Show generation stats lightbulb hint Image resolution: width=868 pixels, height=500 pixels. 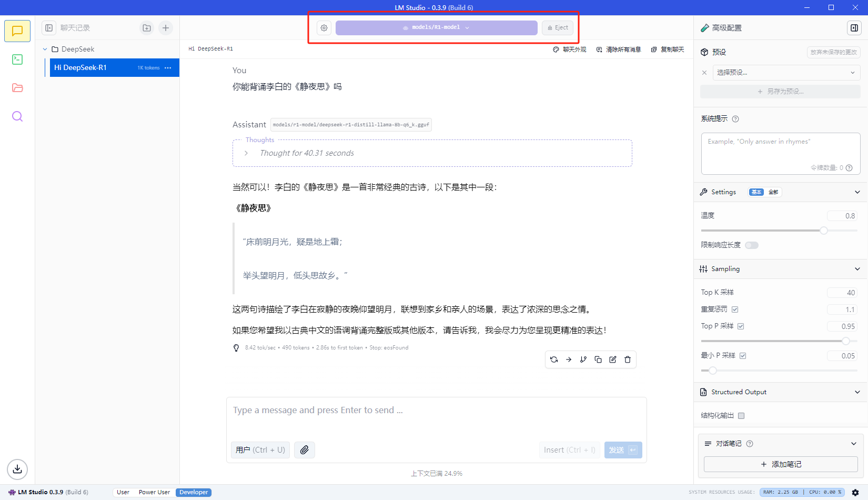(x=236, y=348)
